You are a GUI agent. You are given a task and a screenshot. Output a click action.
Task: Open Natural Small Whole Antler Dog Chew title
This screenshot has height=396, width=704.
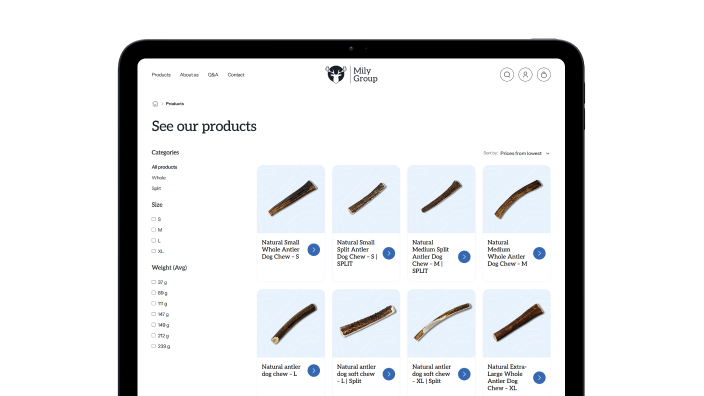281,250
